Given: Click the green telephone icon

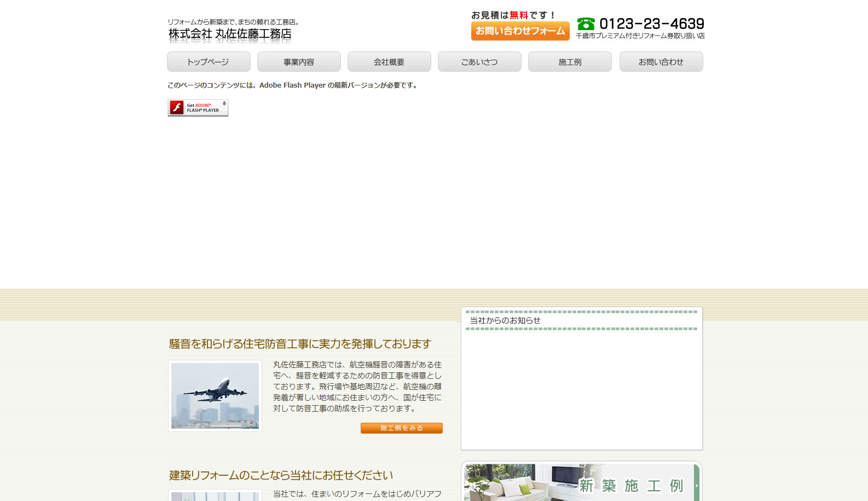Looking at the screenshot, I should click(x=586, y=24).
